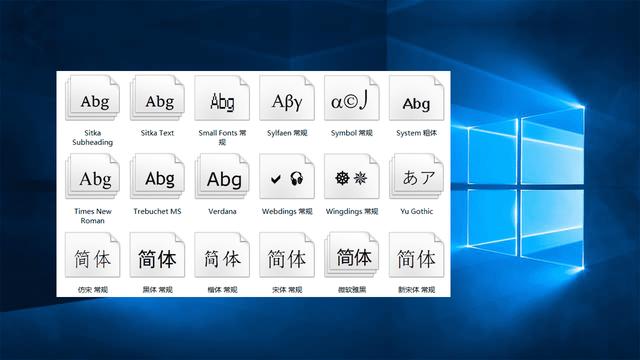Image resolution: width=640 pixels, height=360 pixels.
Task: Open the Webdings checkmark-headphones icon
Action: pos(287,176)
